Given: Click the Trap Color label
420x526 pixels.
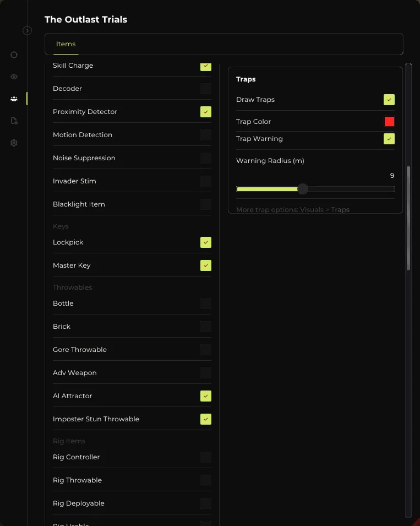Looking at the screenshot, I should [x=253, y=121].
